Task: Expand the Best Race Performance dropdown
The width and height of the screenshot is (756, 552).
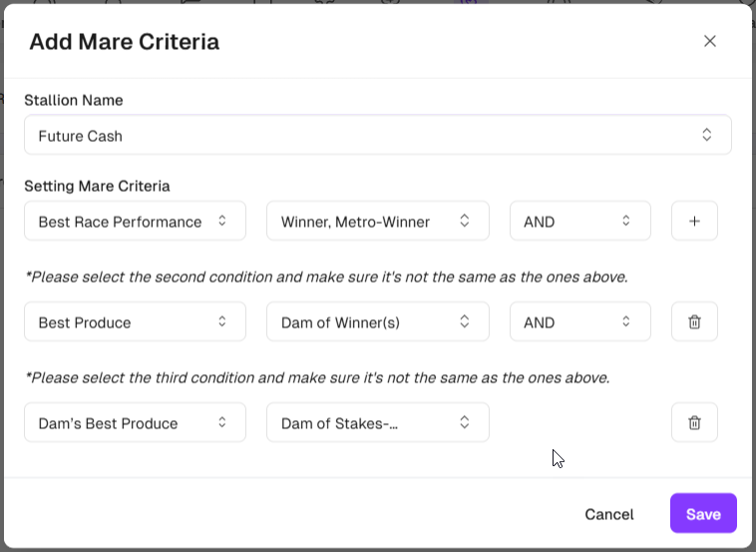Action: (135, 222)
